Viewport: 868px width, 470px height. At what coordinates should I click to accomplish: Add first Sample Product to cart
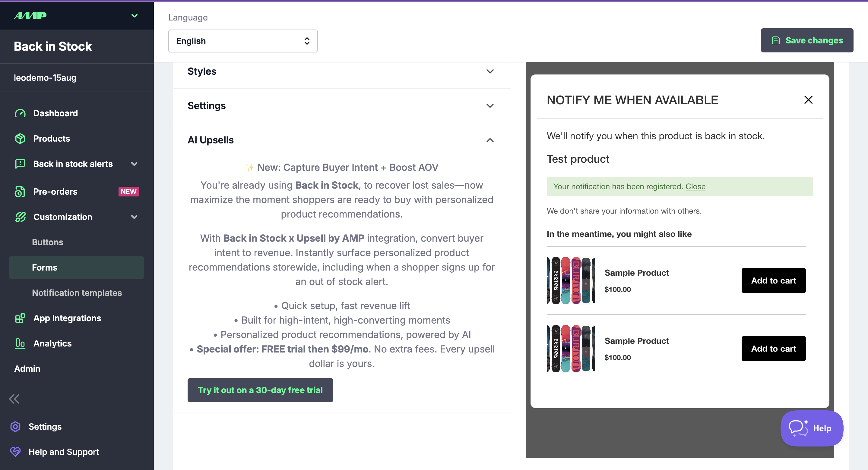(x=773, y=280)
